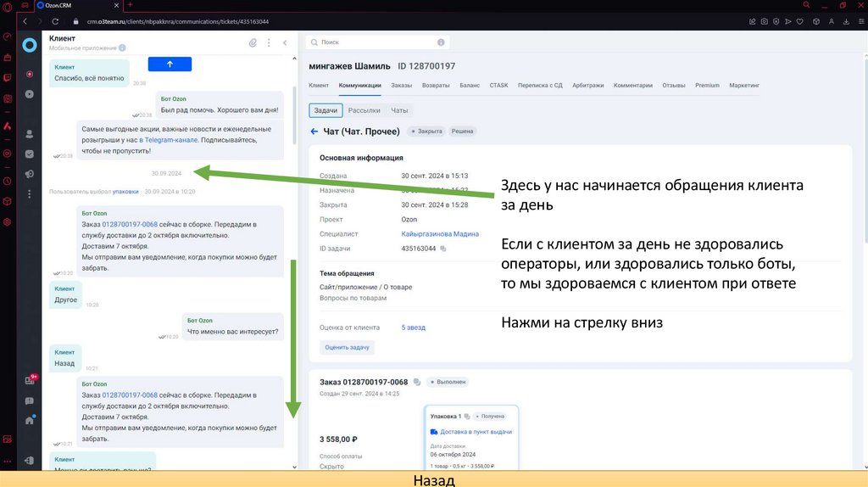
Task: Copy the task ID 435163044
Action: tap(442, 249)
